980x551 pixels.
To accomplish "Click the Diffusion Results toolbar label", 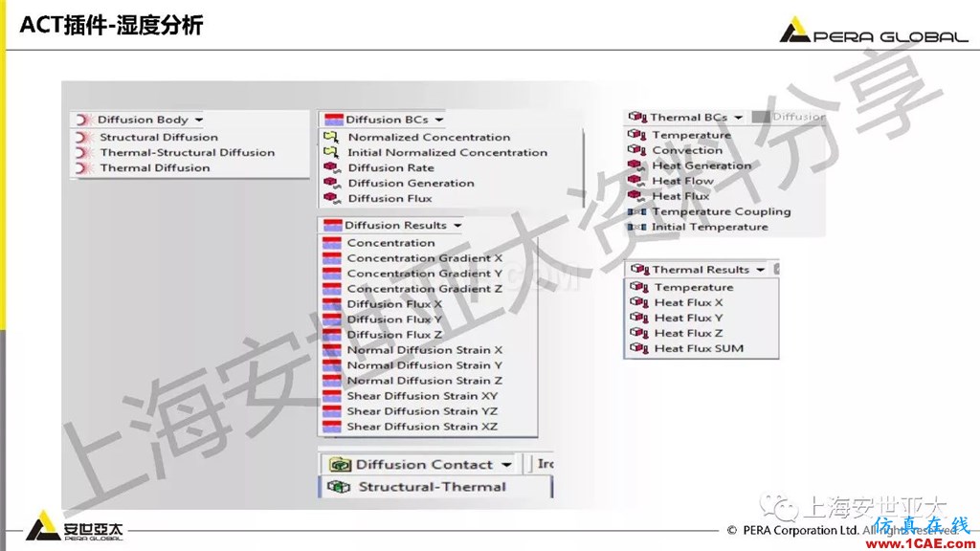I will 395,225.
